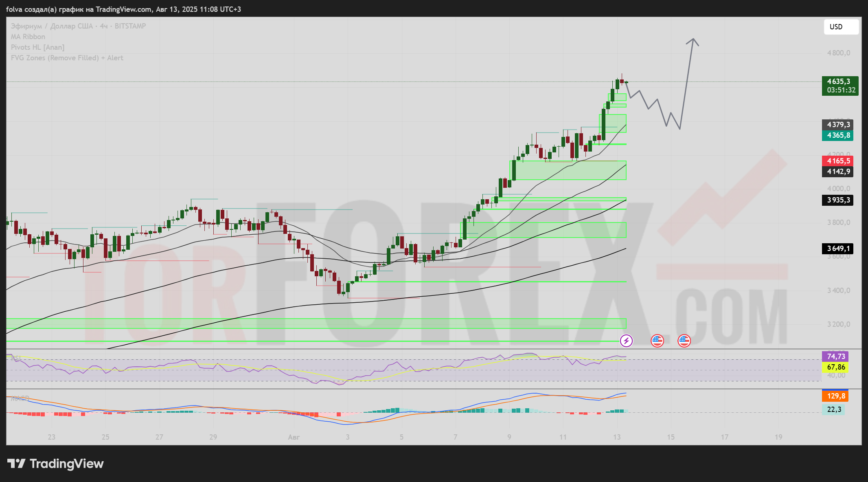868x482 pixels.
Task: Click the yellow 67,86 RSI average label
Action: point(835,367)
